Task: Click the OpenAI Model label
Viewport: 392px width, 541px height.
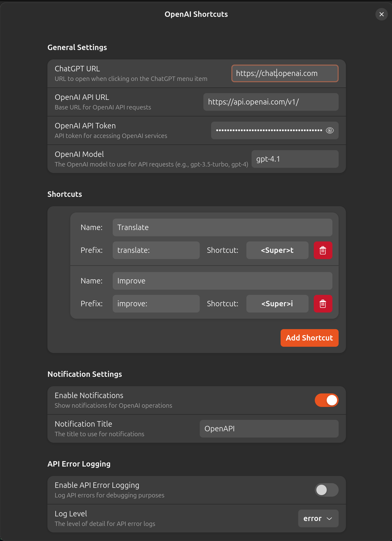Action: [79, 154]
